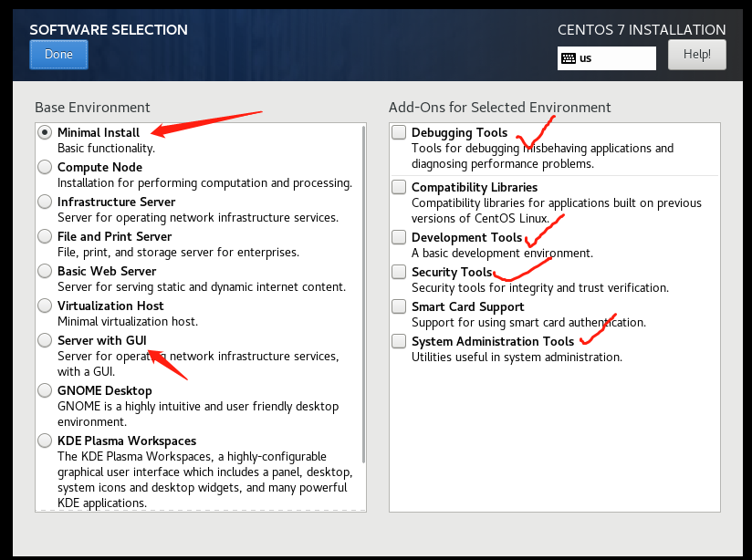This screenshot has height=560, width=752.
Task: Choose Virtualization Host environment
Action: click(x=45, y=306)
